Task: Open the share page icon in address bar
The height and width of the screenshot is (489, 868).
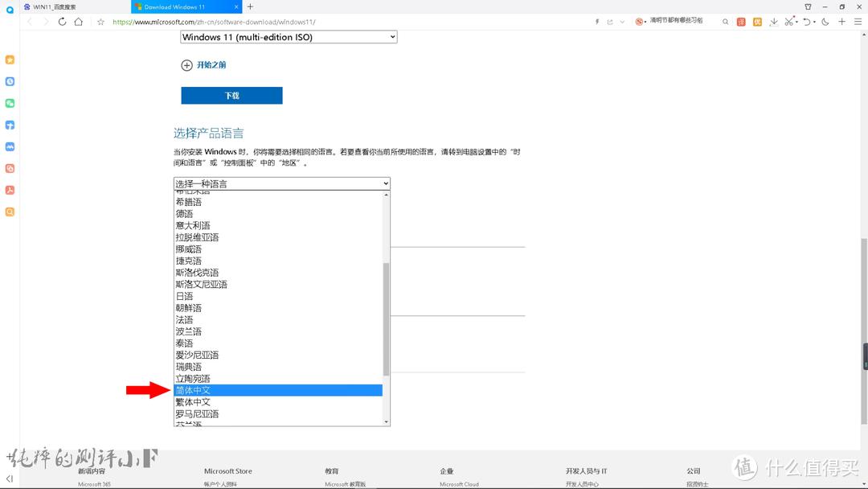Action: point(610,21)
